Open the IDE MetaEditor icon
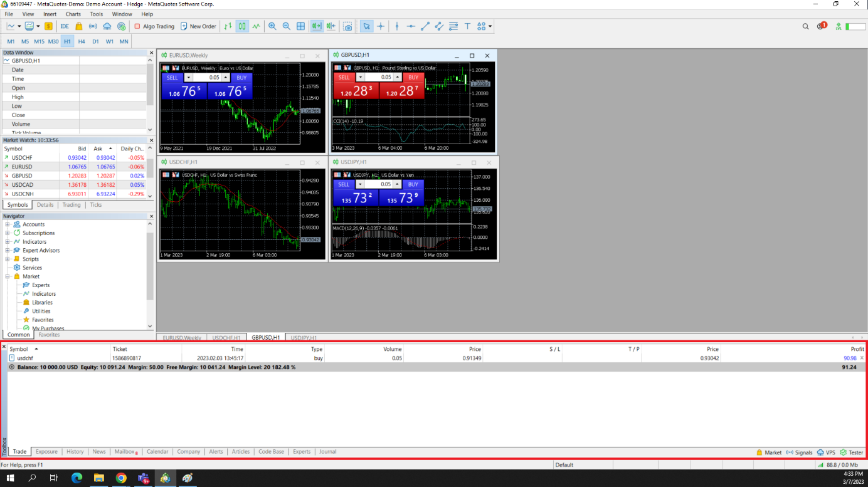Image resolution: width=868 pixels, height=487 pixels. 65,26
